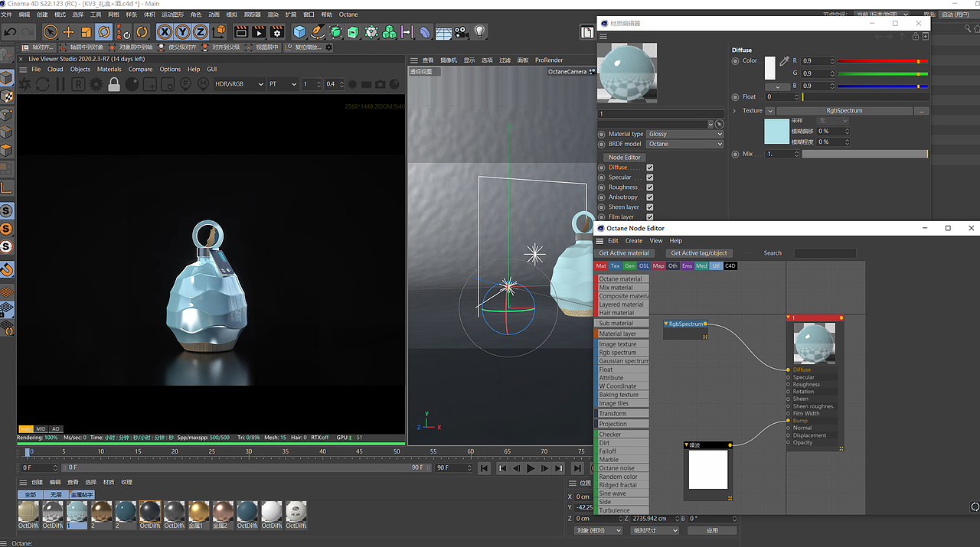Switch to AO render pass tab
This screenshot has height=547, width=980.
click(57, 428)
